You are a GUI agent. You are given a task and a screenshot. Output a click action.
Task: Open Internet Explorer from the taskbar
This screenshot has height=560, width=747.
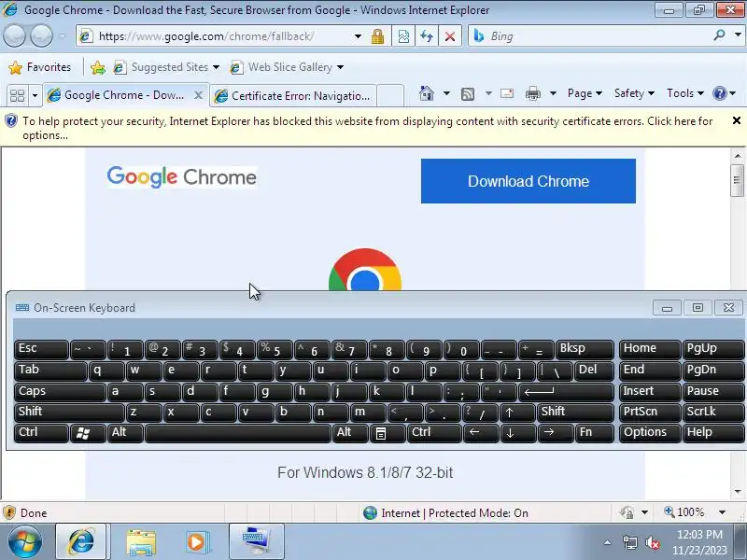coord(81,541)
